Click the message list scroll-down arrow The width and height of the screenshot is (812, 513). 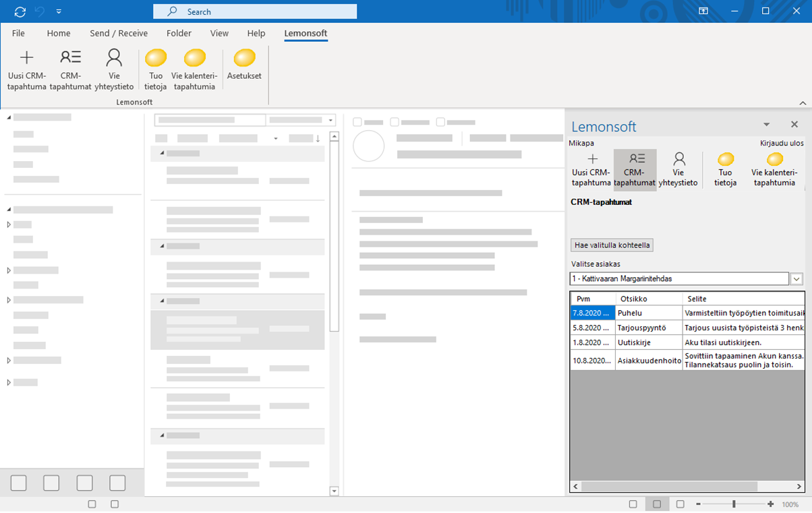click(334, 491)
